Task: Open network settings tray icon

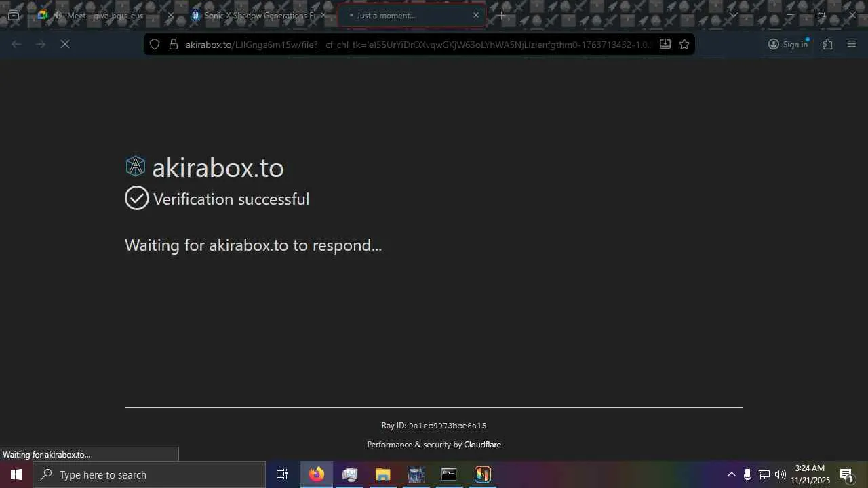Action: tap(764, 474)
